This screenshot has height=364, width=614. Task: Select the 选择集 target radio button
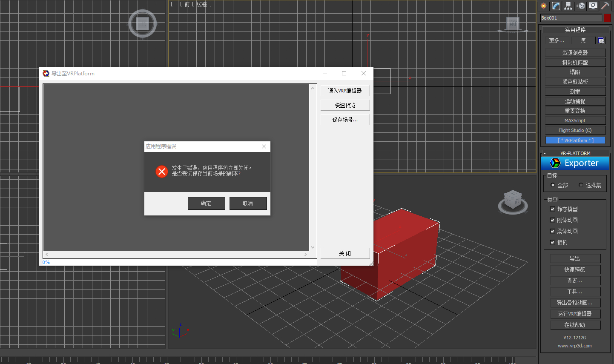point(581,185)
